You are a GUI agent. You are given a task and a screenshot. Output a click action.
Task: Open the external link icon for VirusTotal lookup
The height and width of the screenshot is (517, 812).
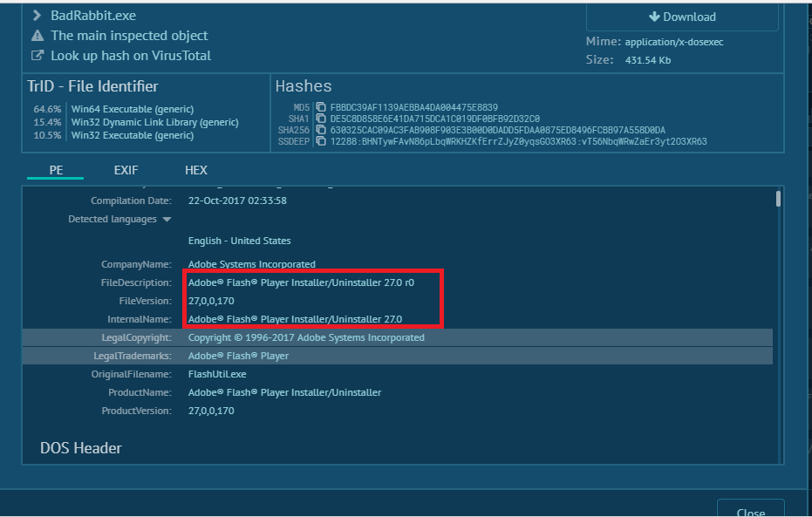coord(38,56)
